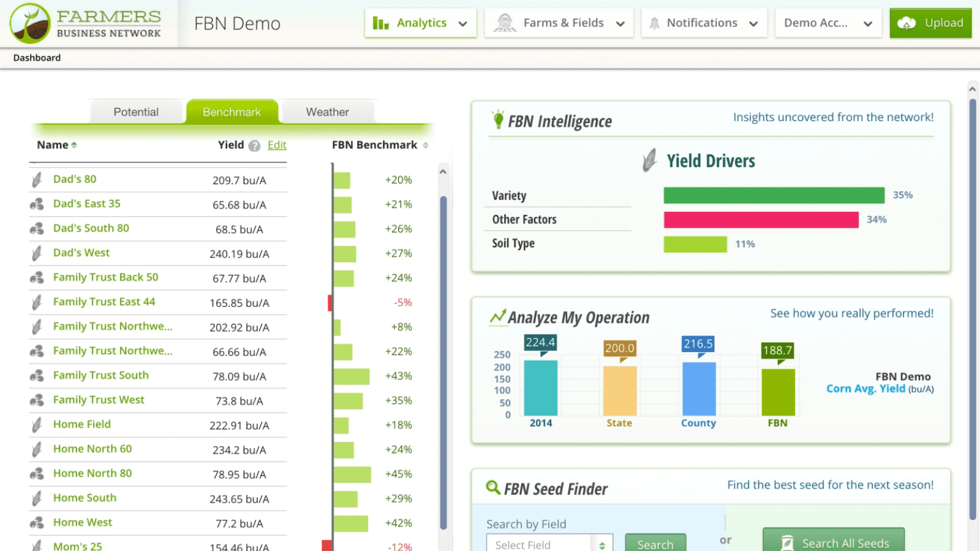Click the corn icon beside Home South
Viewport: 980px width, 551px height.
click(x=37, y=498)
